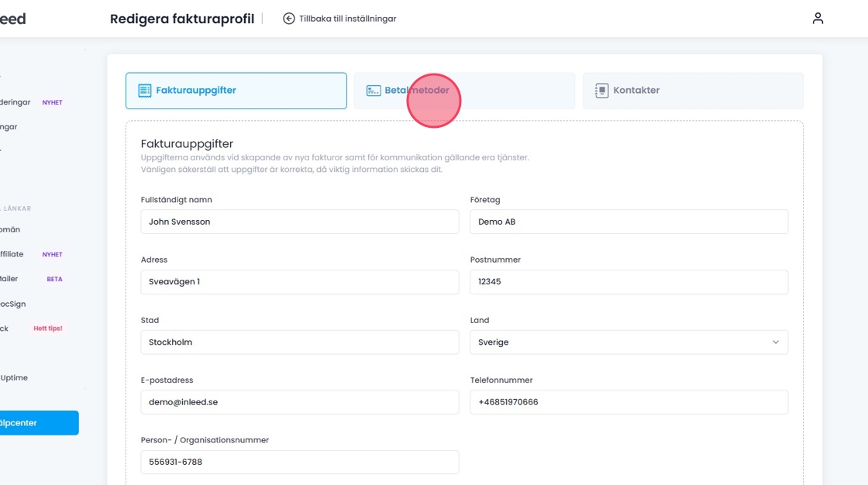Click the Fakturauppgifter tab icon

[145, 91]
